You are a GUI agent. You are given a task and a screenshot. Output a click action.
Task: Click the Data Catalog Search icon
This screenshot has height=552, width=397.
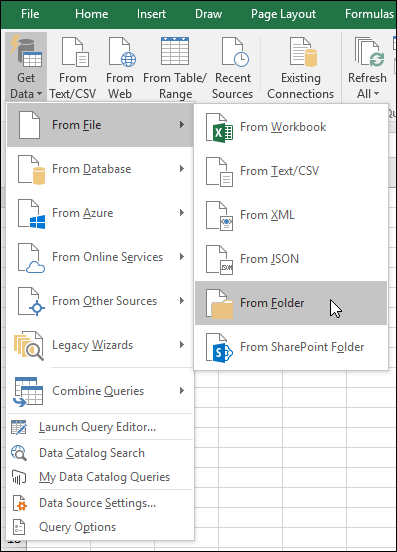[19, 453]
